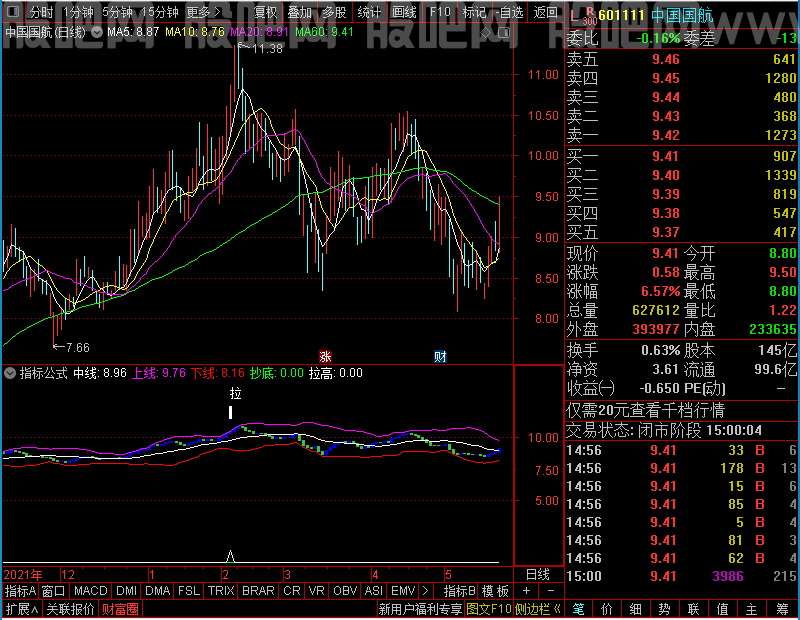Open 图文F10 info
800x620 pixels.
489,609
